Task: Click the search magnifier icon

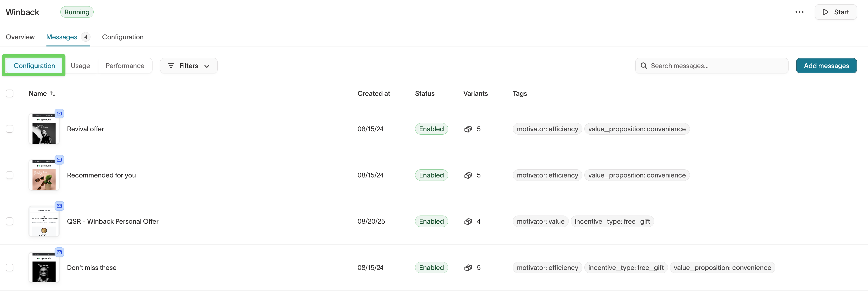Action: pyautogui.click(x=644, y=65)
